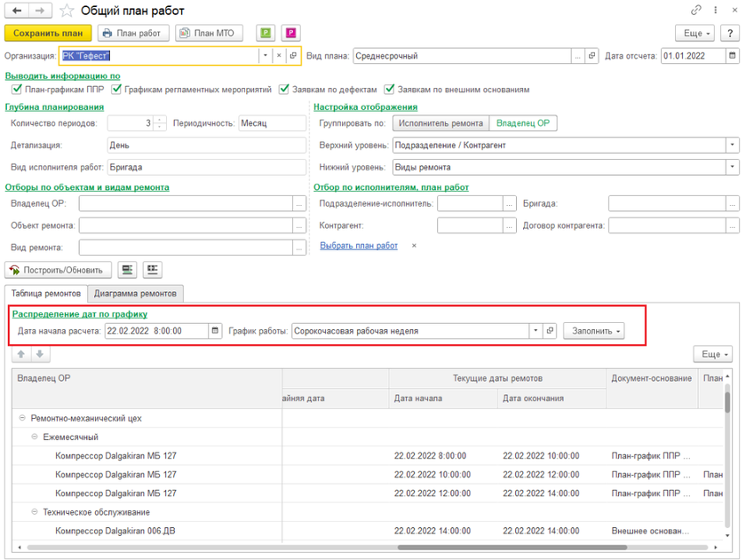Screen dimensions: 746x560
Task: Open Выбрать план работ link
Action: [x=359, y=246]
